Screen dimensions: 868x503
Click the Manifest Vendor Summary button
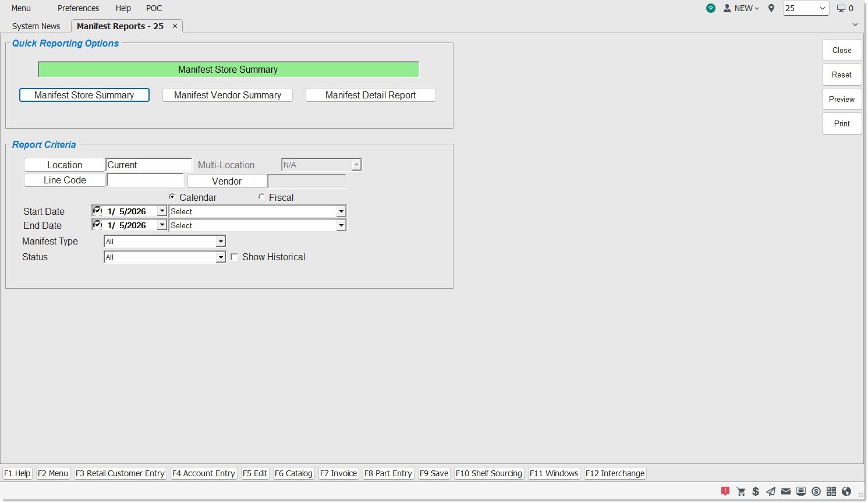(x=227, y=95)
